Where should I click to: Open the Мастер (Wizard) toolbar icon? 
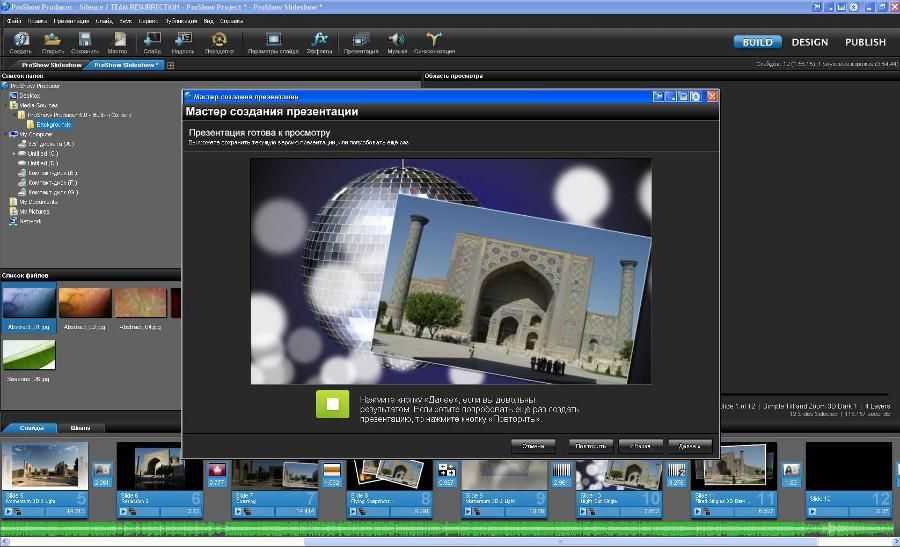[x=119, y=40]
